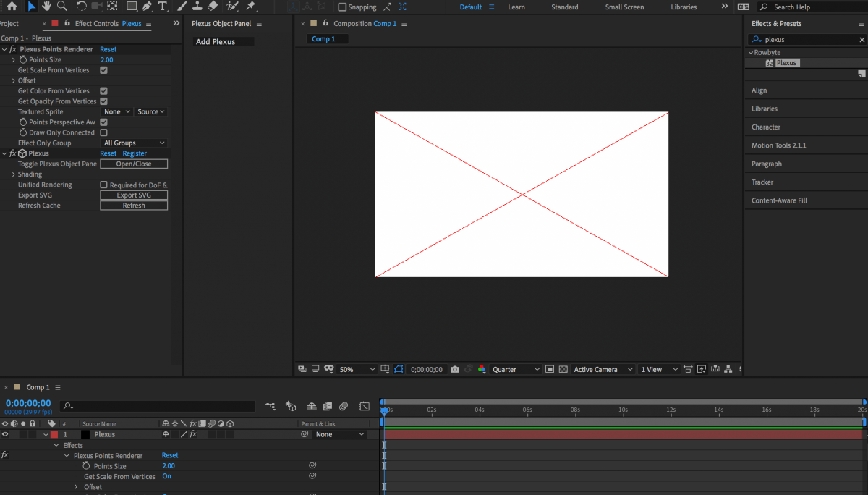The width and height of the screenshot is (868, 495).
Task: Uncheck Get Scale From Vertices
Action: (103, 70)
